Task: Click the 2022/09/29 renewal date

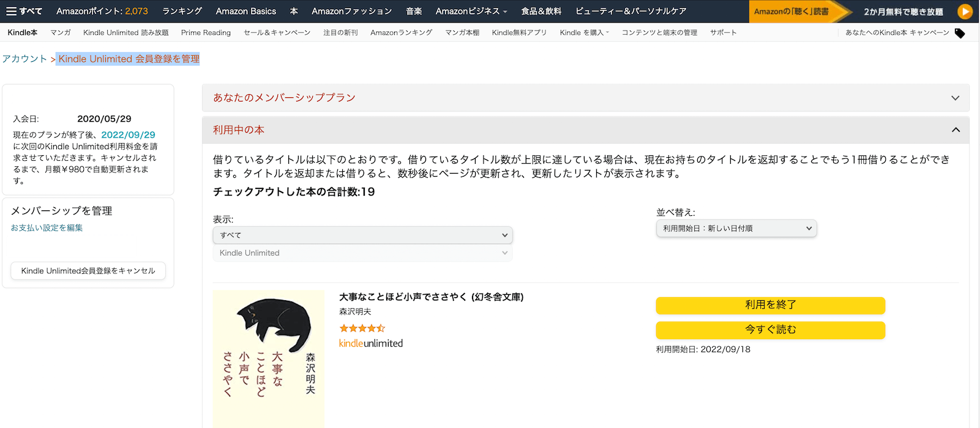Action: point(128,135)
